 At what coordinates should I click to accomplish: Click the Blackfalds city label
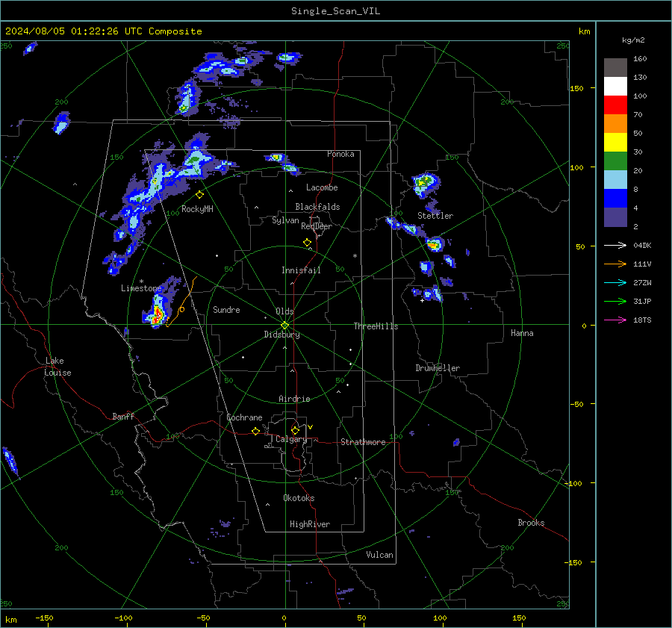click(x=317, y=207)
